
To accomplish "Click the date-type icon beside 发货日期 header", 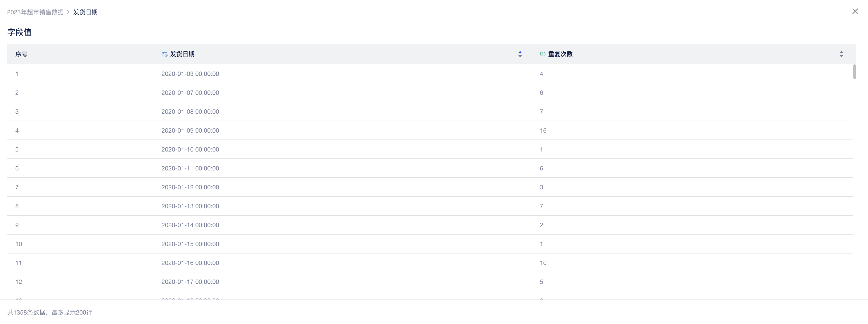I will pyautogui.click(x=165, y=54).
